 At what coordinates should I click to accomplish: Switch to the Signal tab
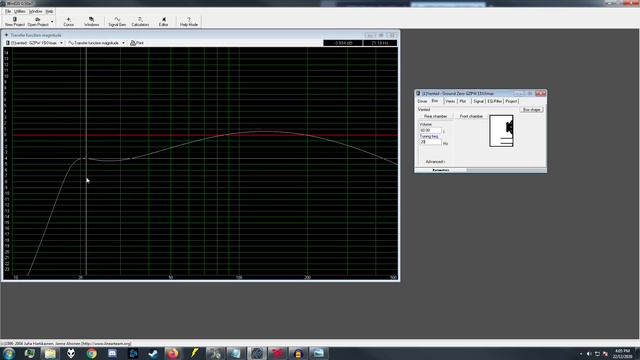click(x=478, y=101)
